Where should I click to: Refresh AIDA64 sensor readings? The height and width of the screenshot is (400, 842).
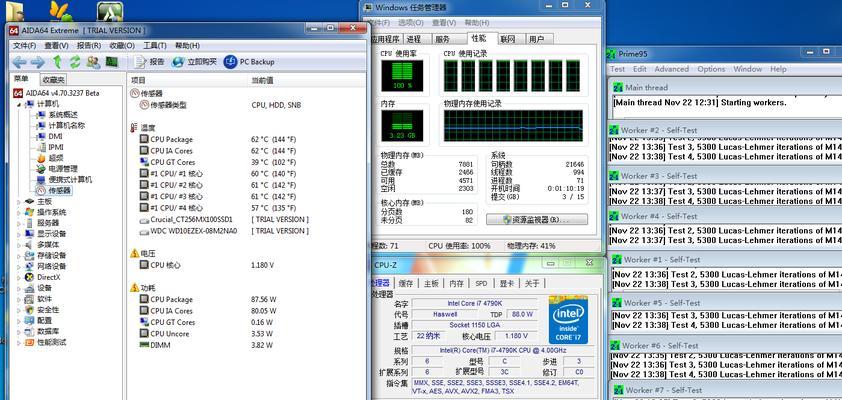click(75, 62)
